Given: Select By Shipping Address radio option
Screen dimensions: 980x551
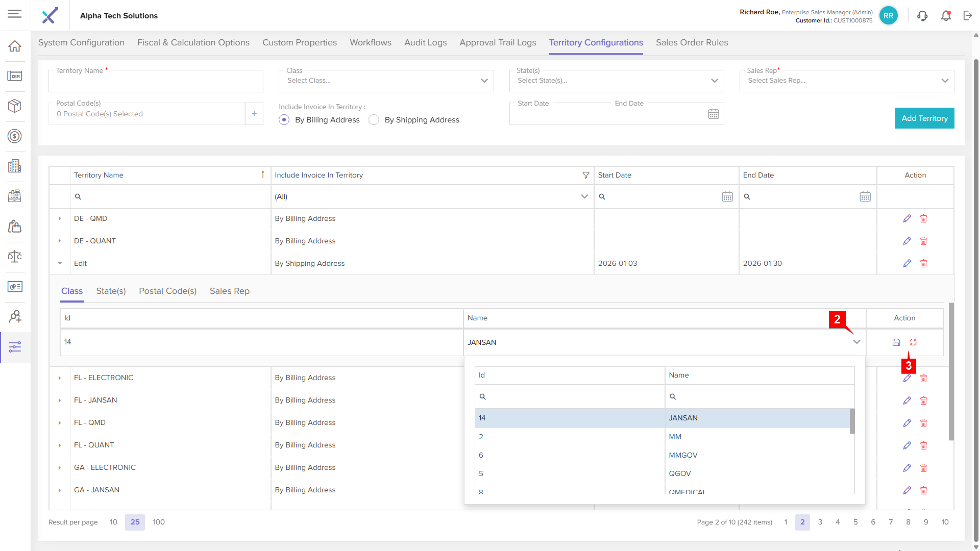Looking at the screenshot, I should coord(374,120).
